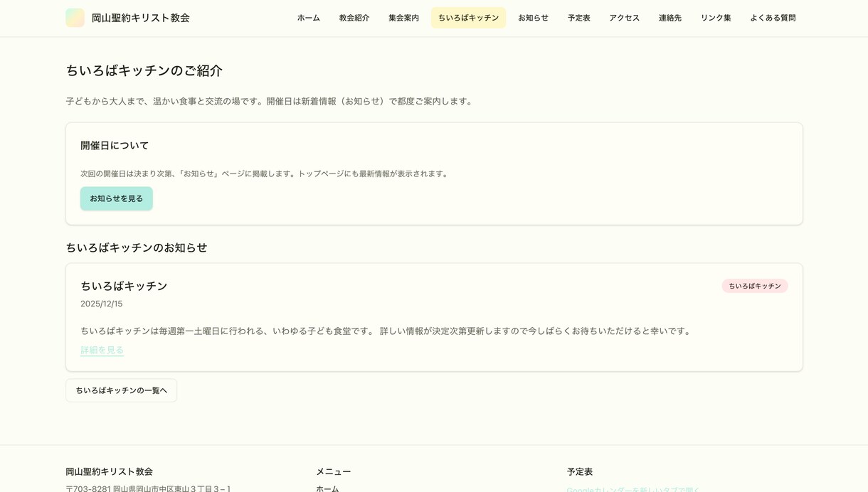Open 詳細を見る link
This screenshot has width=868, height=492.
click(x=102, y=350)
